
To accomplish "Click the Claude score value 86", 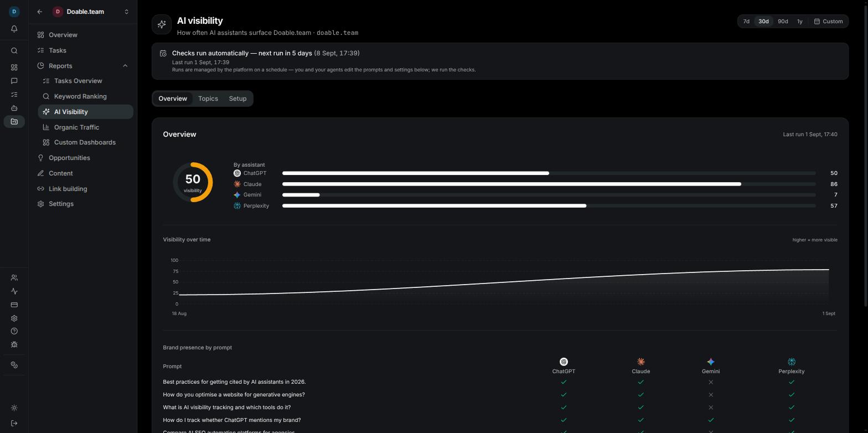I will tap(834, 184).
